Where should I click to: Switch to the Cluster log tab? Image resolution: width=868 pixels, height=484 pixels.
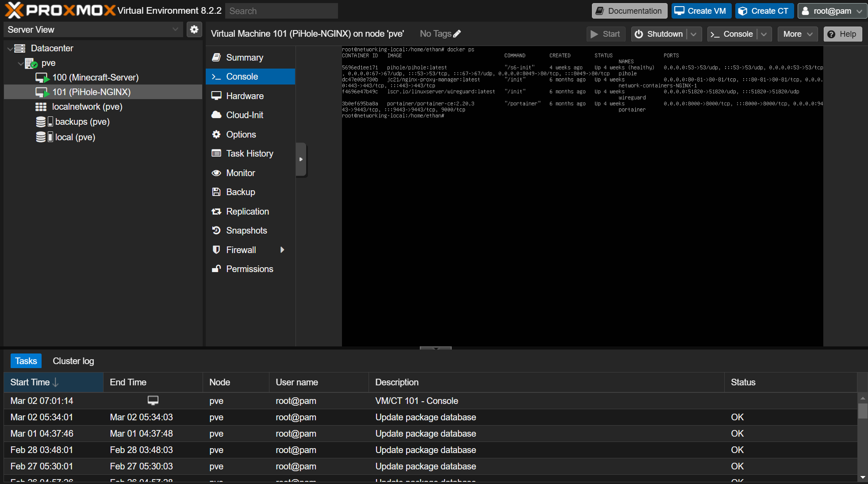[73, 361]
